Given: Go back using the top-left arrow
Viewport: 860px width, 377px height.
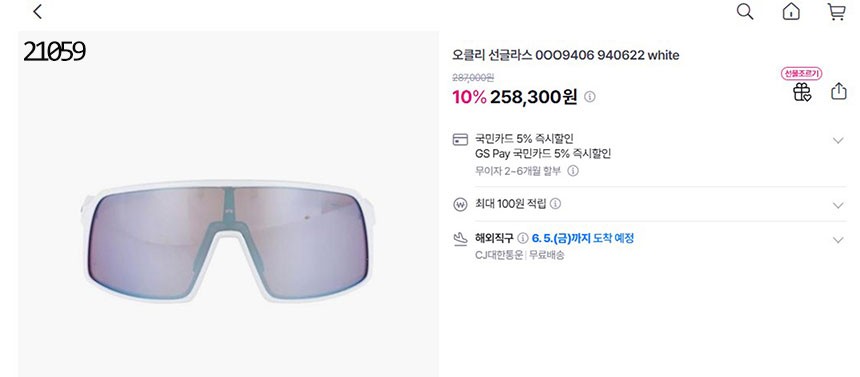Looking at the screenshot, I should click(37, 12).
